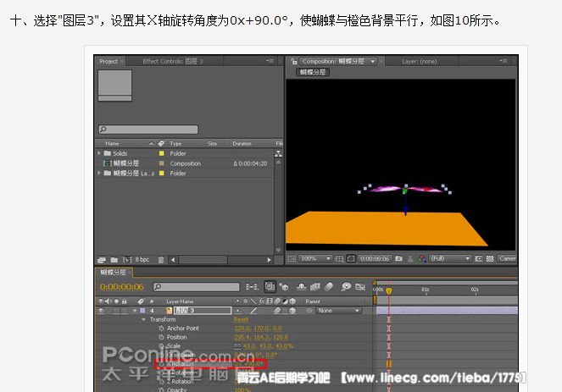Click the yellow label swatch for Solids
The height and width of the screenshot is (392, 562).
click(162, 153)
